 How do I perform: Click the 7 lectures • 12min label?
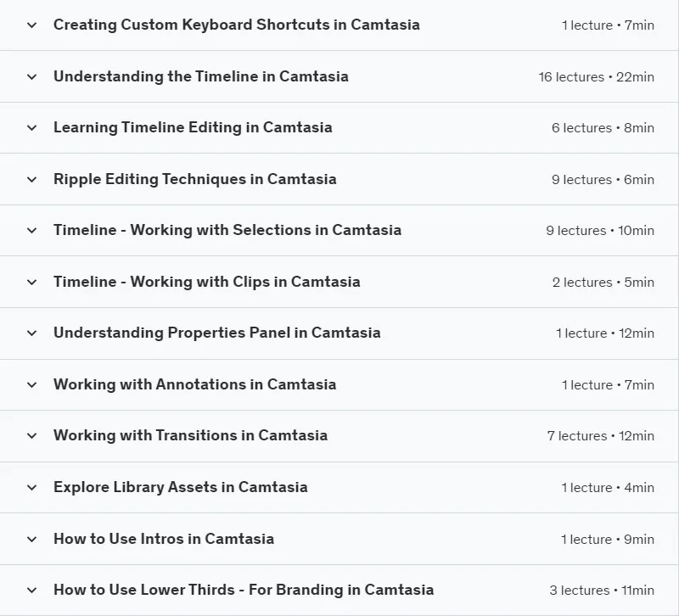click(601, 436)
